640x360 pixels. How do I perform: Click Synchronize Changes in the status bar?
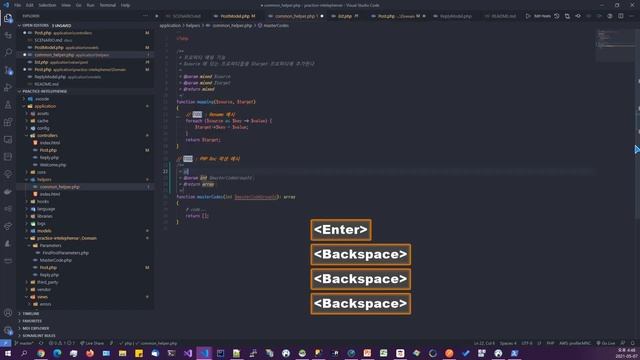point(41,343)
